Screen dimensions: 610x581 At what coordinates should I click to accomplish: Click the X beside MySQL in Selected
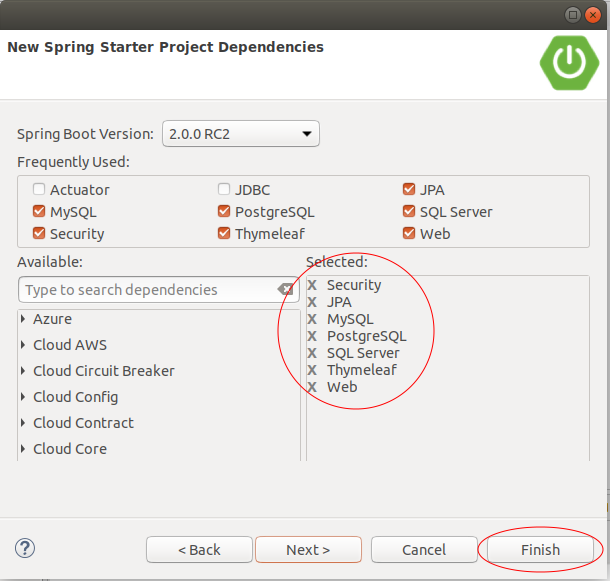312,319
